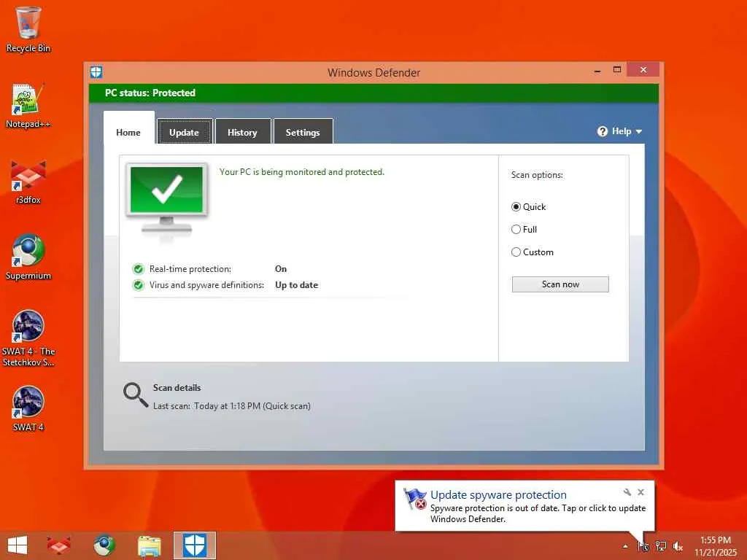The height and width of the screenshot is (560, 747).
Task: Click the Windows Defender taskbar button
Action: pyautogui.click(x=194, y=545)
